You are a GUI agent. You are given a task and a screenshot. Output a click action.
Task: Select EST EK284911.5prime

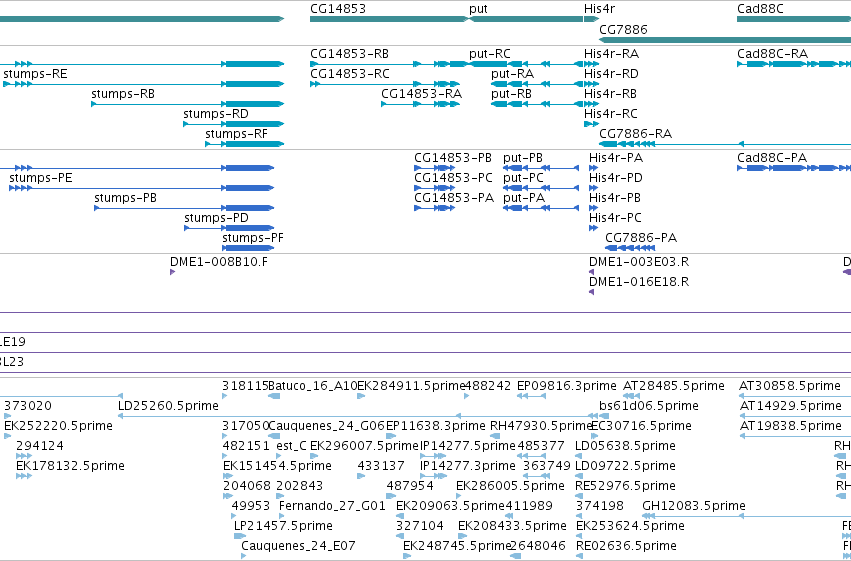[x=361, y=396]
